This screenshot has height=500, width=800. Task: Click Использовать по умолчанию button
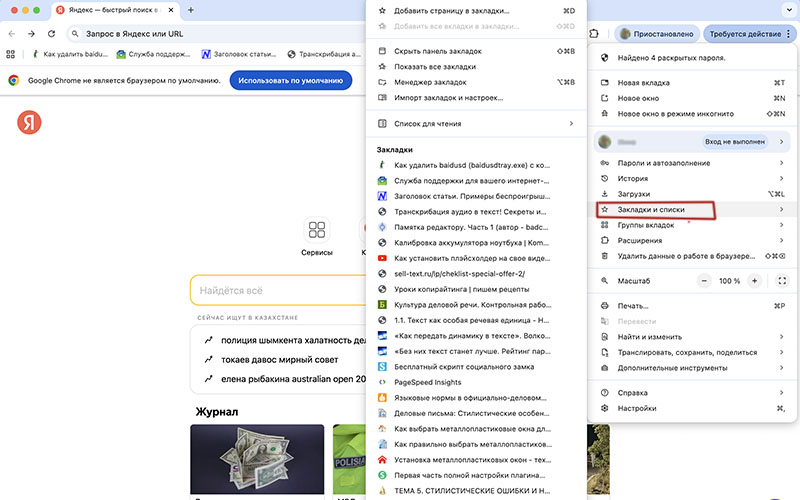291,81
